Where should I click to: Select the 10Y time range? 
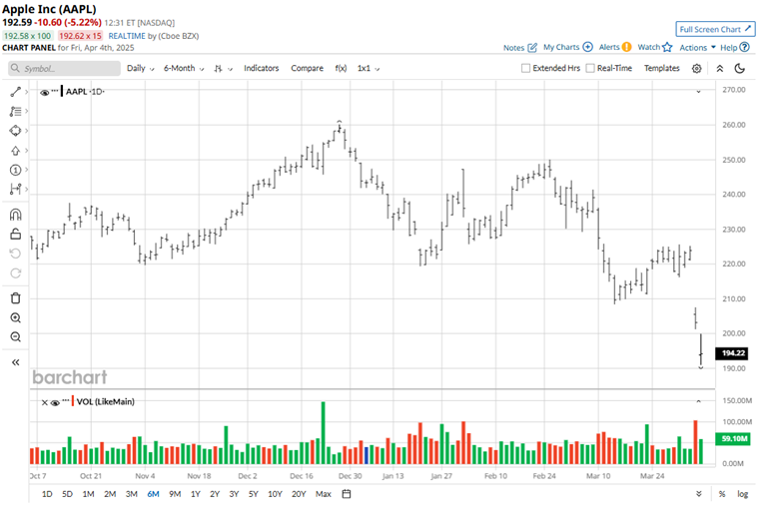point(275,494)
